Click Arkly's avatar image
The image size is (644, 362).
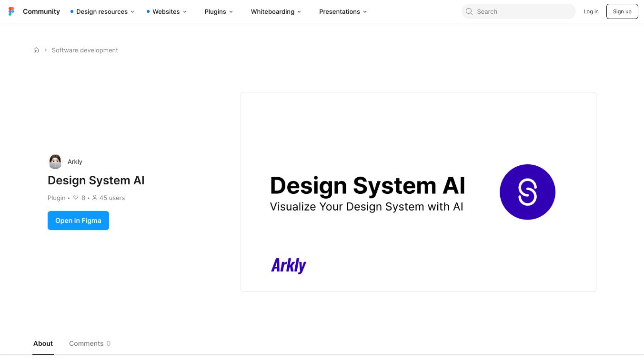[55, 161]
